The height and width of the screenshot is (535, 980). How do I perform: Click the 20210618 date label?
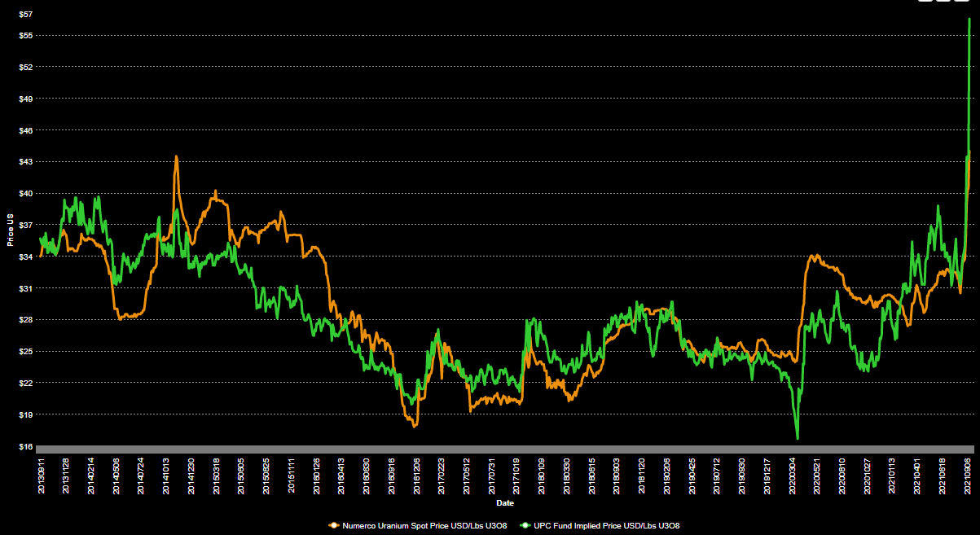click(941, 475)
